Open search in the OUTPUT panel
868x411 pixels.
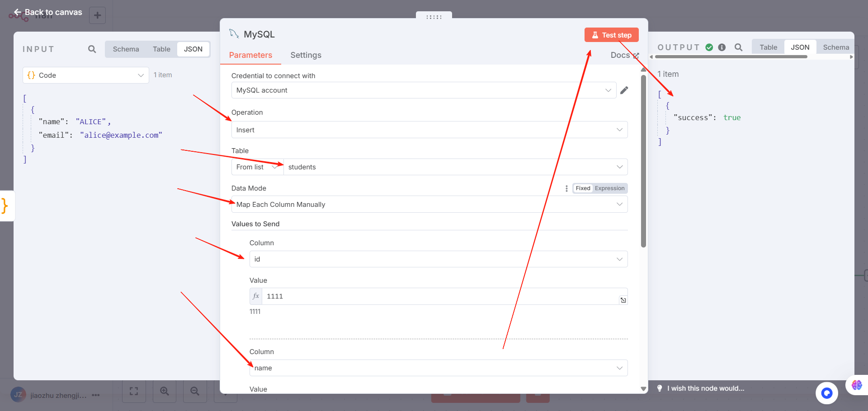pyautogui.click(x=738, y=47)
